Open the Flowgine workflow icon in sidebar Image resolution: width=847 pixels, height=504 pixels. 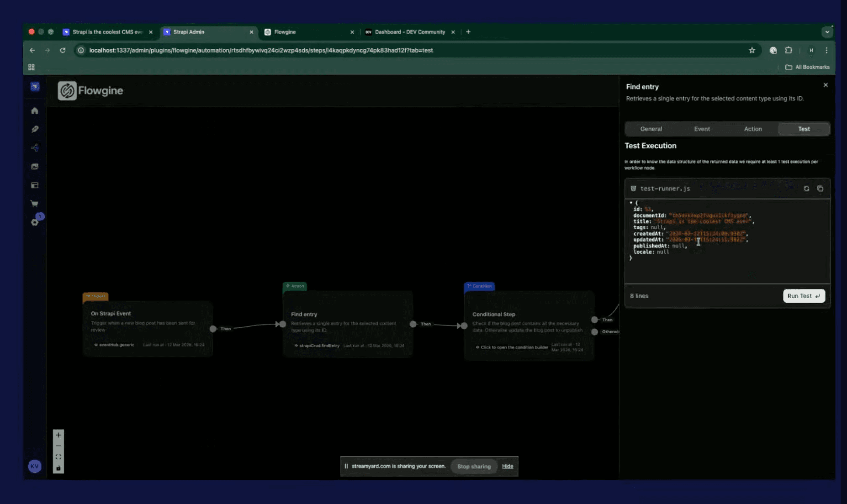35,148
